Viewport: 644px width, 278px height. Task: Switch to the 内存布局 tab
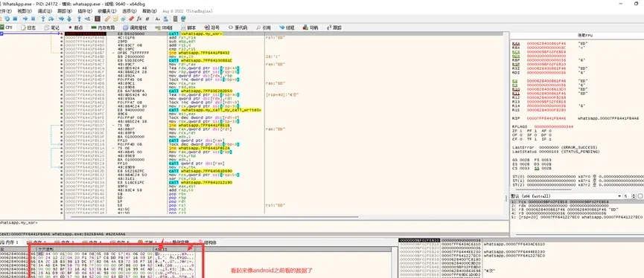tap(103, 28)
